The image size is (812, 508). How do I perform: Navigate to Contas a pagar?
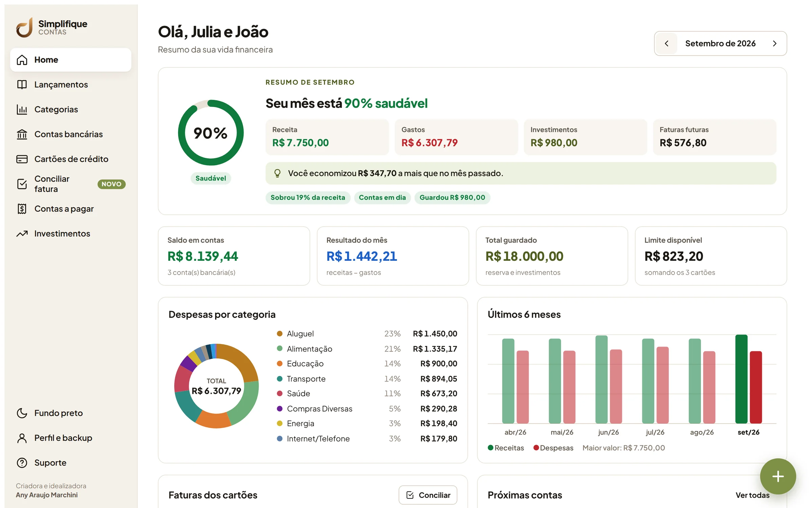click(71, 209)
